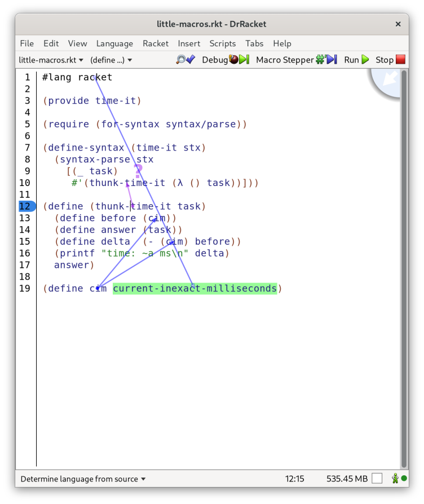Click the garbage collection box beside memory usage
This screenshot has width=424, height=504.
pyautogui.click(x=377, y=479)
